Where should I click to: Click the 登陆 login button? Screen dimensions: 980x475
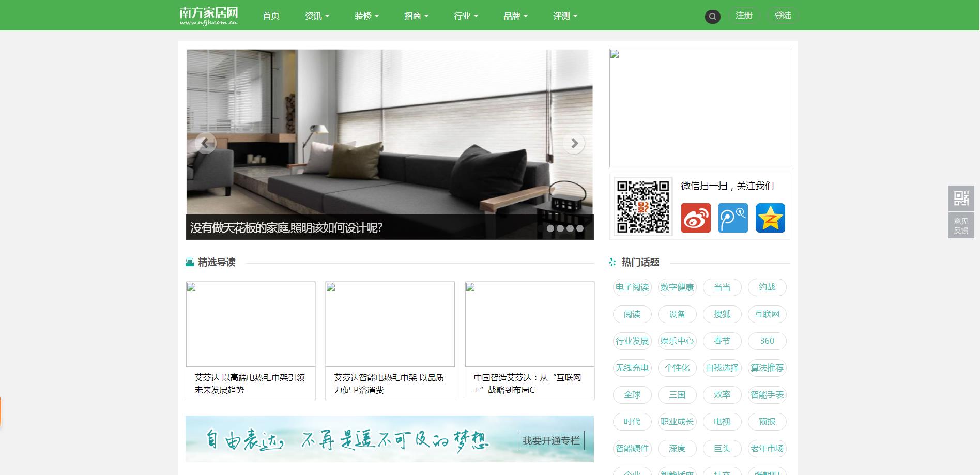tap(783, 16)
